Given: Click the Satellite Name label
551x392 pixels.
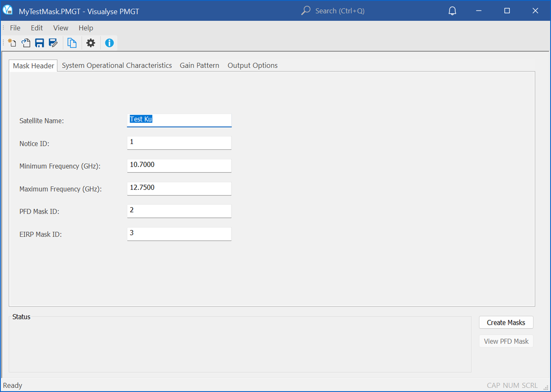Looking at the screenshot, I should pos(42,121).
